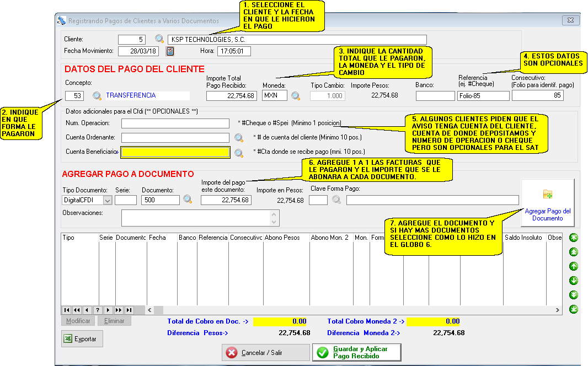Click the Cuenta Beneficiario lookup icon

[239, 153]
